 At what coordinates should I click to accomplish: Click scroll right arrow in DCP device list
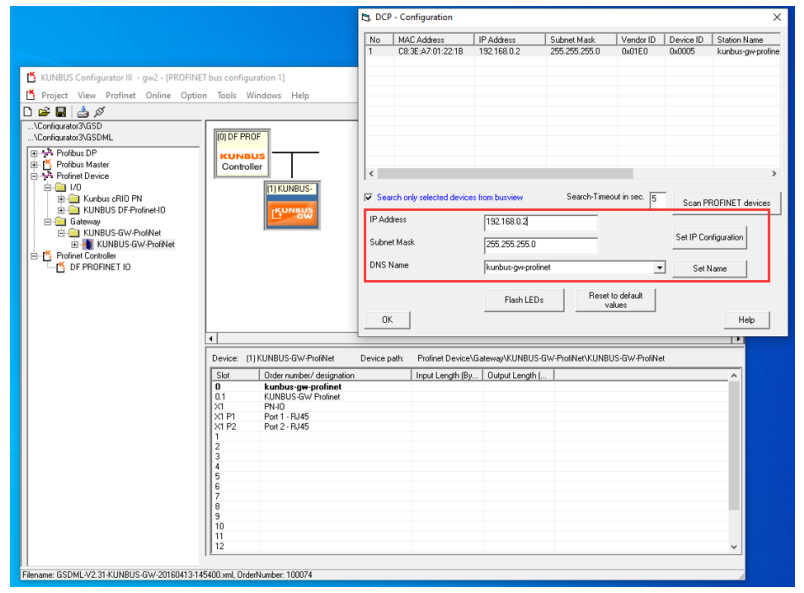pyautogui.click(x=774, y=173)
